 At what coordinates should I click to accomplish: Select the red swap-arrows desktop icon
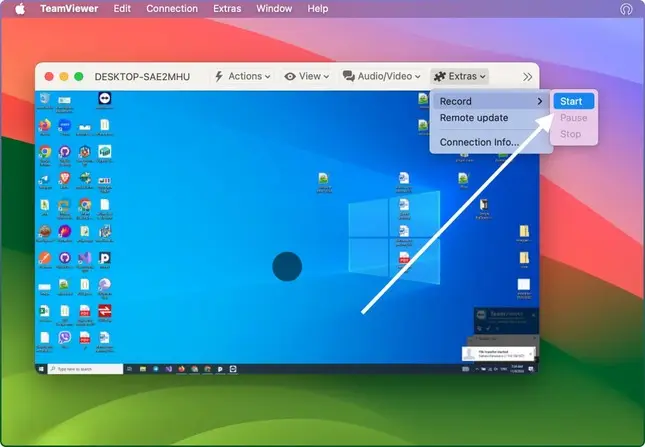coord(104,313)
